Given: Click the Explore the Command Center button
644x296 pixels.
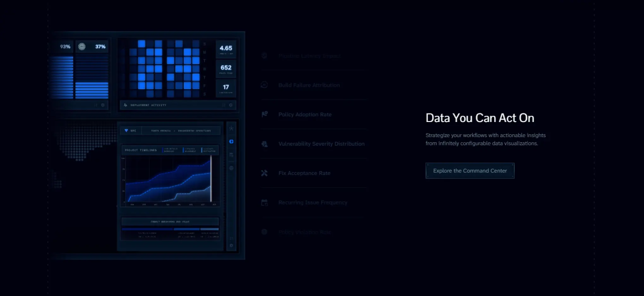Looking at the screenshot, I should pyautogui.click(x=470, y=171).
